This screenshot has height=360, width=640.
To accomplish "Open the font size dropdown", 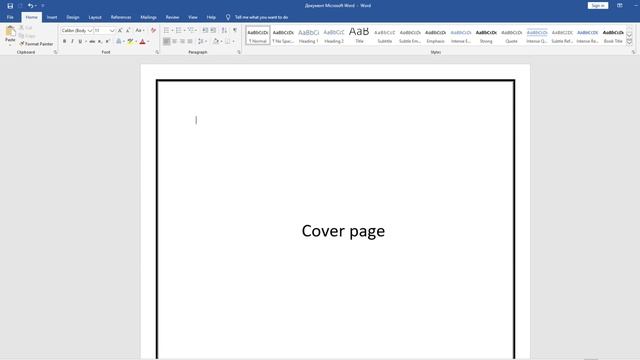I will coord(112,31).
